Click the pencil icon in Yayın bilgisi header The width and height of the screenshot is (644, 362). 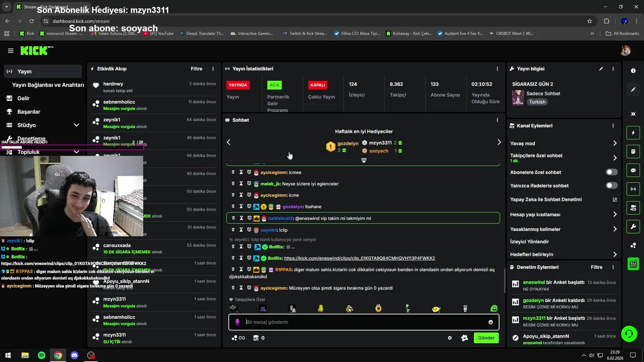point(601,69)
